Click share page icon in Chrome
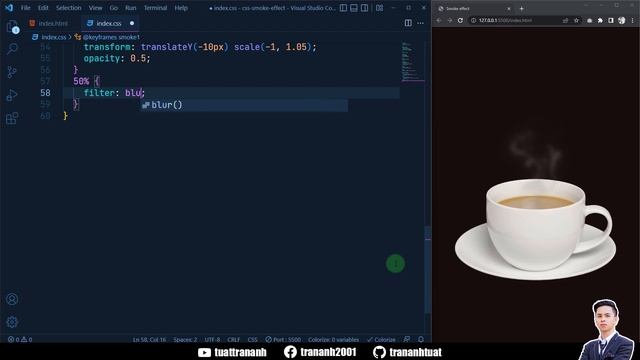 tap(565, 20)
